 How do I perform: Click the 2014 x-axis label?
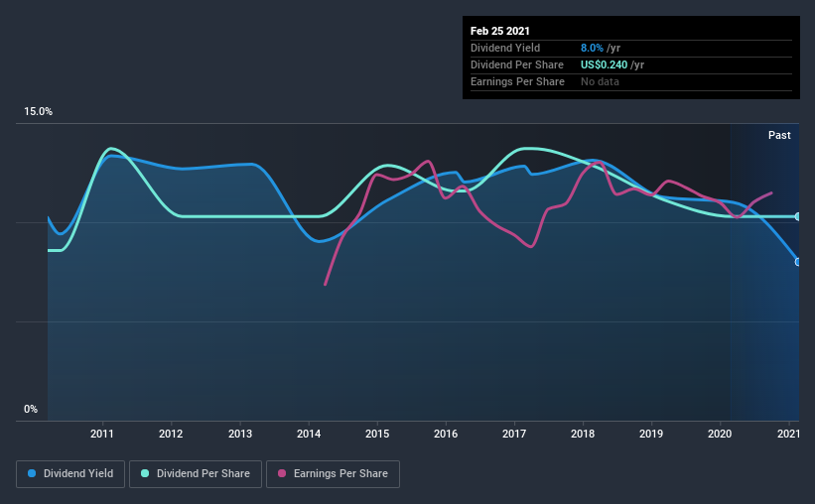point(309,434)
